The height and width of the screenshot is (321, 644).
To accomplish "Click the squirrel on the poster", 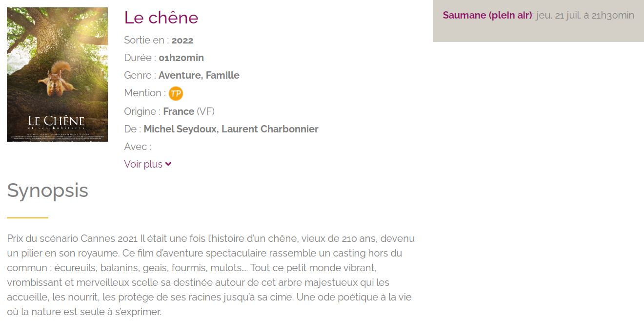I will point(58,78).
